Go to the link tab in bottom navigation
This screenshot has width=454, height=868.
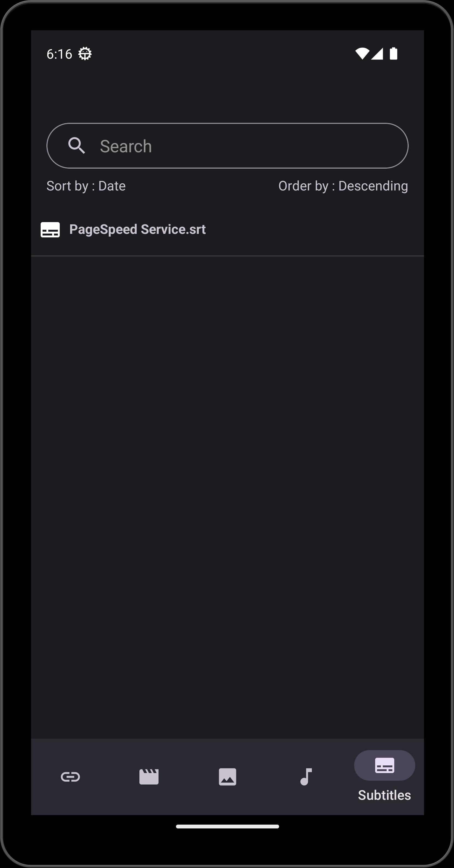coord(70,777)
